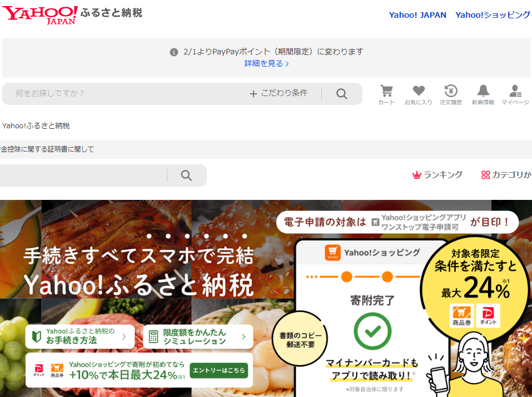Click the category grid icon
This screenshot has height=397, width=532.
(485, 175)
